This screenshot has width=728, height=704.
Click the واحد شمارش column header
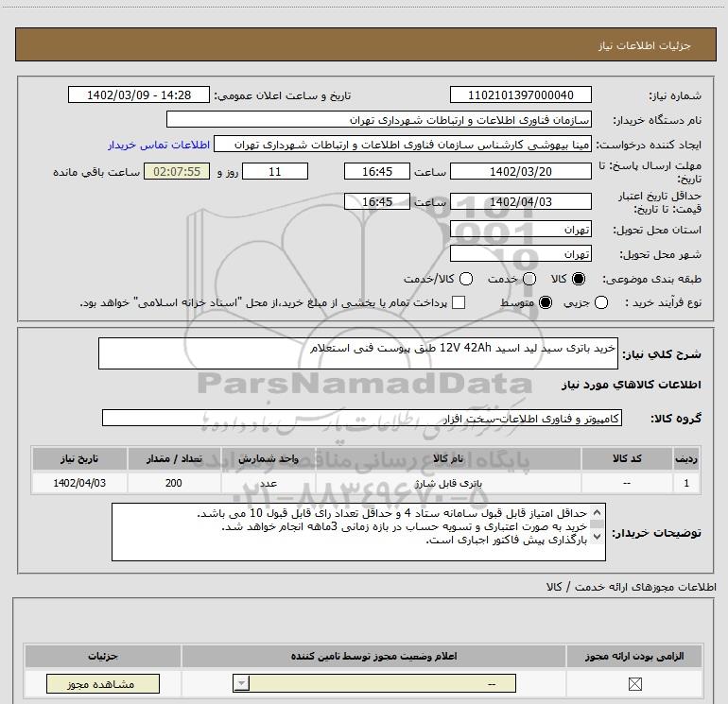pyautogui.click(x=269, y=458)
